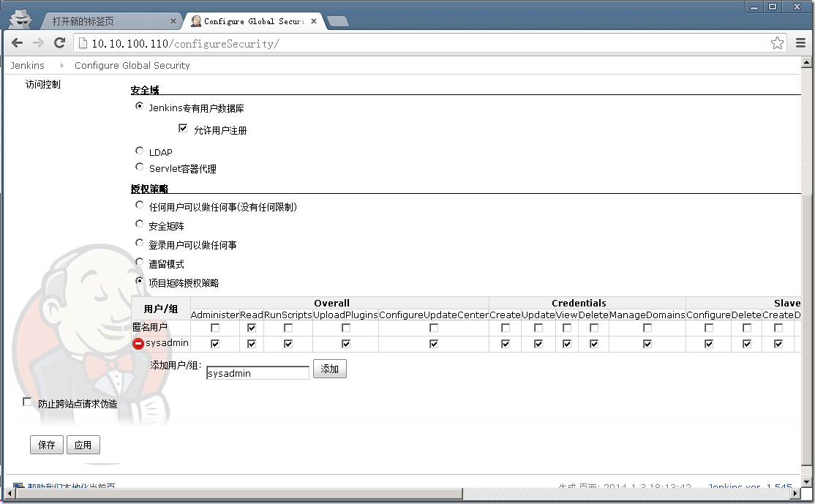Viewport: 815px width, 504px height.
Task: Check Credentials Create for 匿名用户 row
Action: tap(506, 328)
